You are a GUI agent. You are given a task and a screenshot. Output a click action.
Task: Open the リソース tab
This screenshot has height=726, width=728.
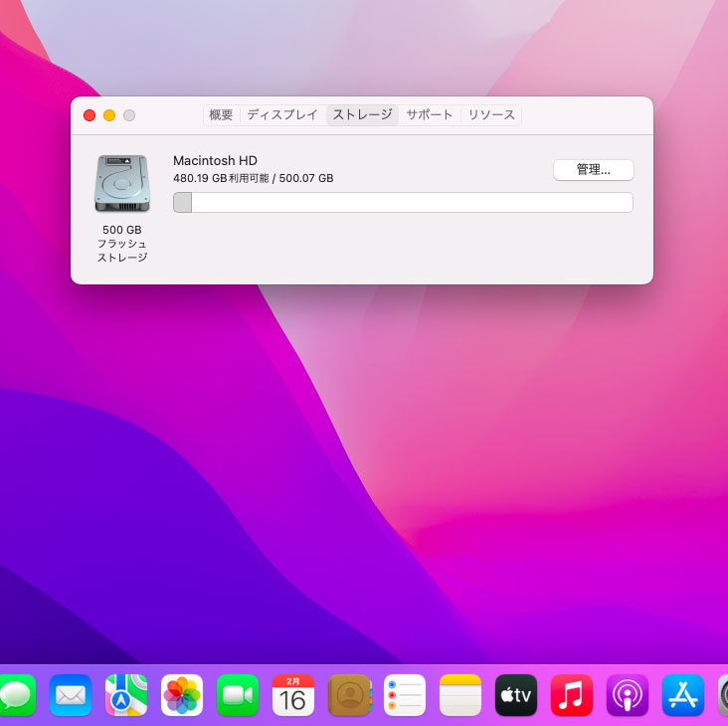(x=491, y=114)
